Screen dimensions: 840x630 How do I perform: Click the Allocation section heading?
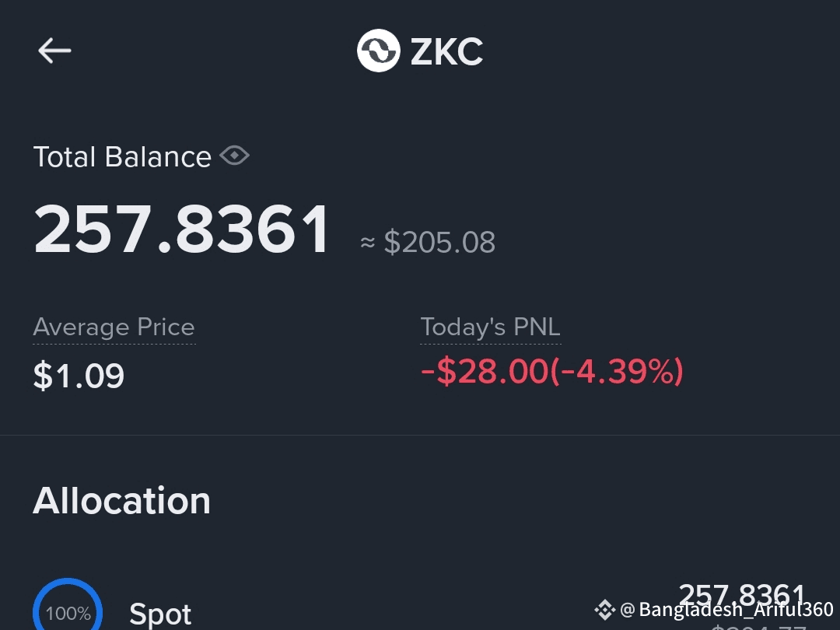[121, 501]
